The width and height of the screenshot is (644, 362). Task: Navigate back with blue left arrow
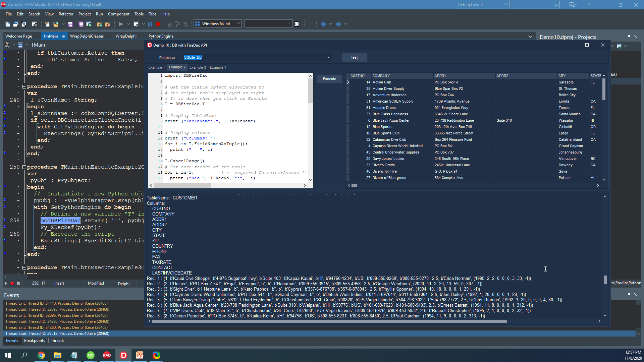tap(323, 24)
